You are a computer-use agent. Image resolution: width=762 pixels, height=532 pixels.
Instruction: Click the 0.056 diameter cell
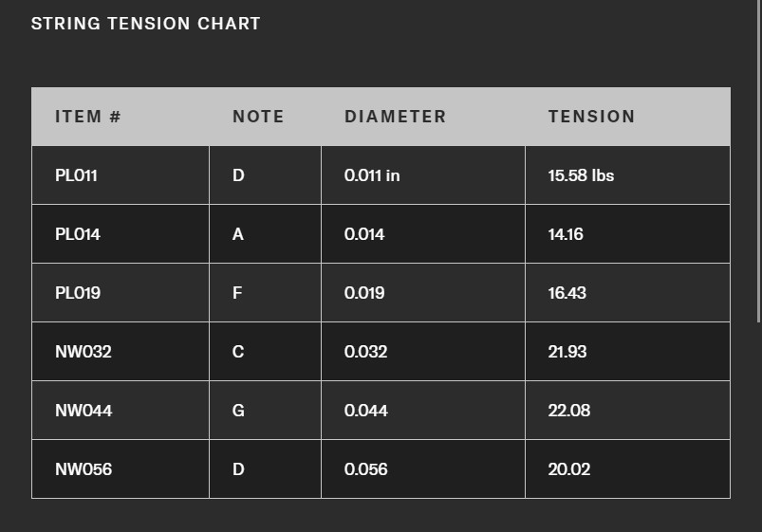(365, 469)
